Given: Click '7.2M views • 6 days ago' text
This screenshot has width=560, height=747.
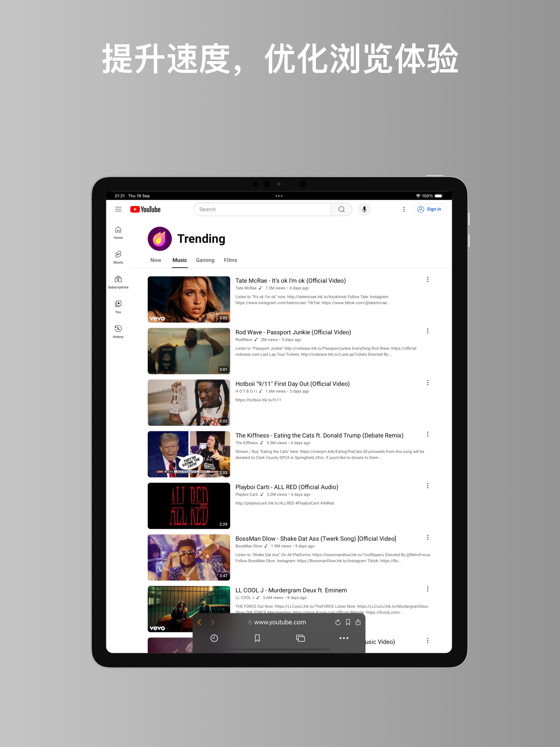Looking at the screenshot, I should click(287, 288).
